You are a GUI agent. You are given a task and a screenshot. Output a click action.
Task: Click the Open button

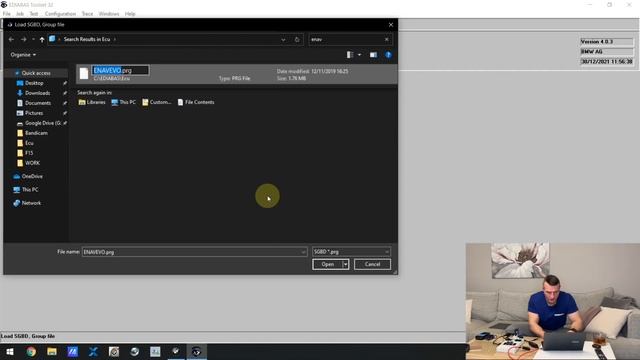click(327, 264)
